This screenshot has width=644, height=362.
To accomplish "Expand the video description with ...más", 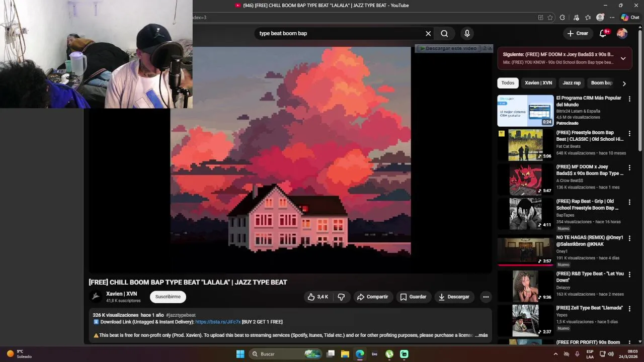I will pos(481,335).
